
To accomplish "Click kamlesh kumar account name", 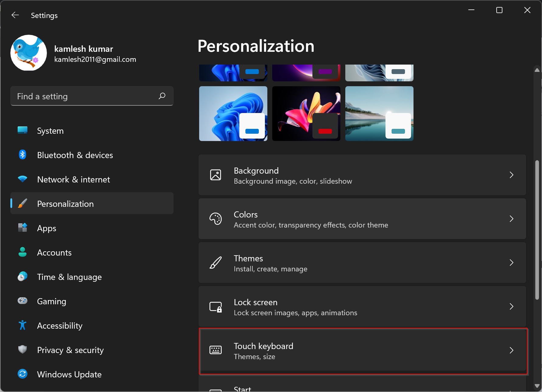I will pyautogui.click(x=83, y=49).
